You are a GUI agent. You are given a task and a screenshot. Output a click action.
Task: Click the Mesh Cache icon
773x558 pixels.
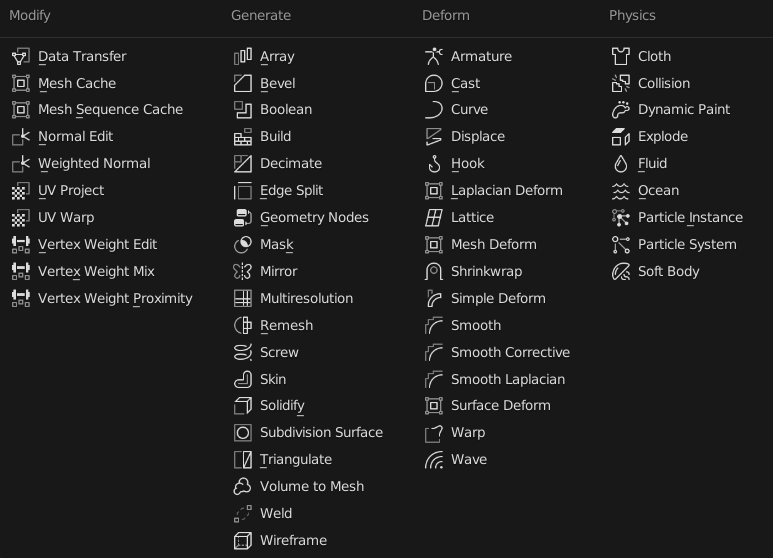pos(21,83)
